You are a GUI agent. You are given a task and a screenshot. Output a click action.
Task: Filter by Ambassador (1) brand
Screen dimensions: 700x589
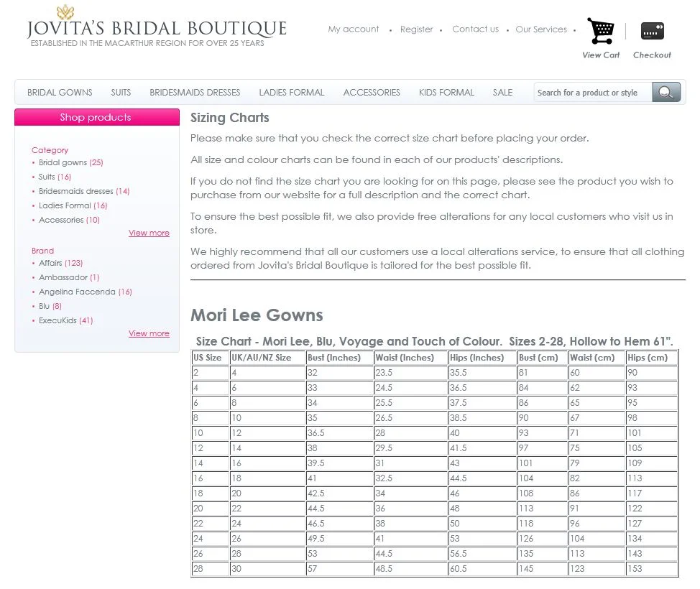69,277
